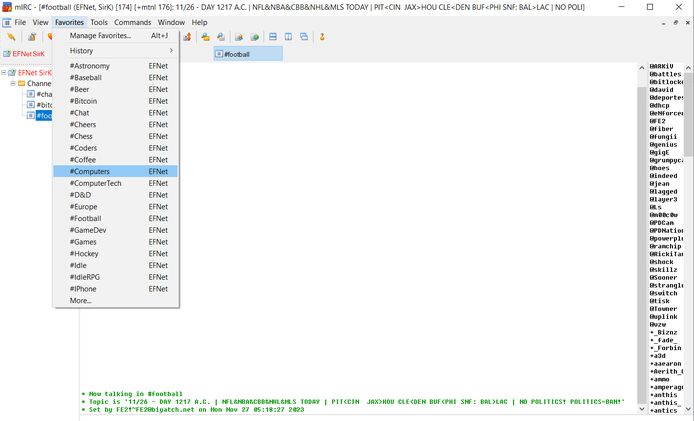This screenshot has width=694, height=421.
Task: Open the Options toolbar icon
Action: tap(32, 37)
